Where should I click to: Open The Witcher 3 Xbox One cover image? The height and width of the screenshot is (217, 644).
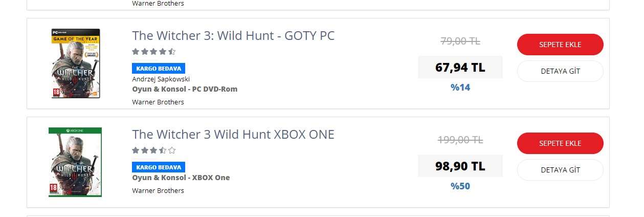(75, 162)
